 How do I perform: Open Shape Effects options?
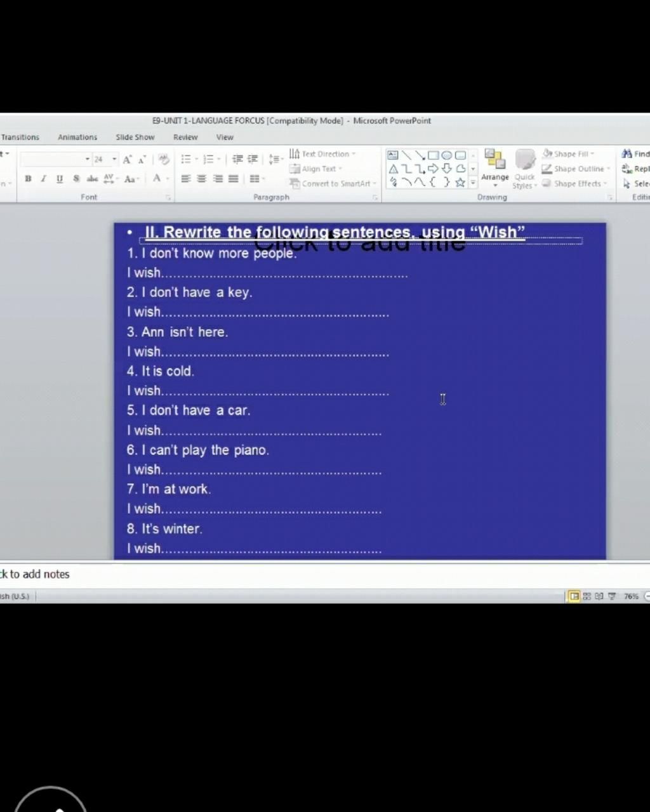574,183
